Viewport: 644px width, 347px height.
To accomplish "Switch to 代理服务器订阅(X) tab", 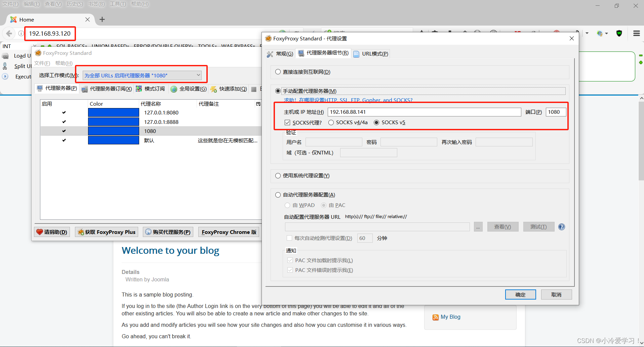I will pyautogui.click(x=107, y=89).
